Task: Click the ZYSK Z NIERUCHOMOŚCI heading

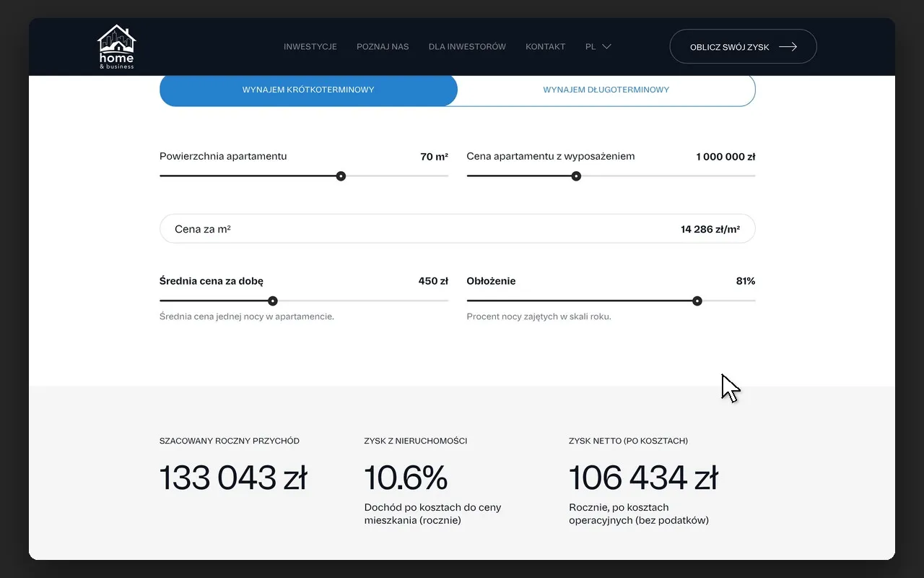Action: pos(416,441)
